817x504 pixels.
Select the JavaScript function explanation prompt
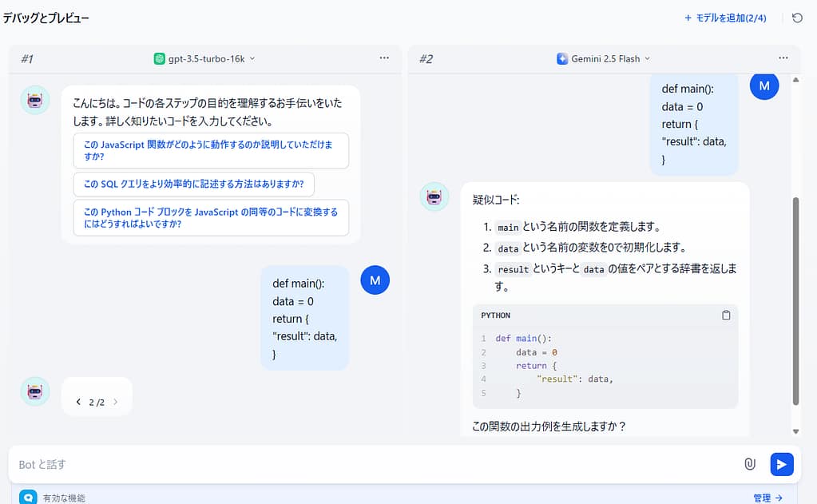(x=209, y=151)
